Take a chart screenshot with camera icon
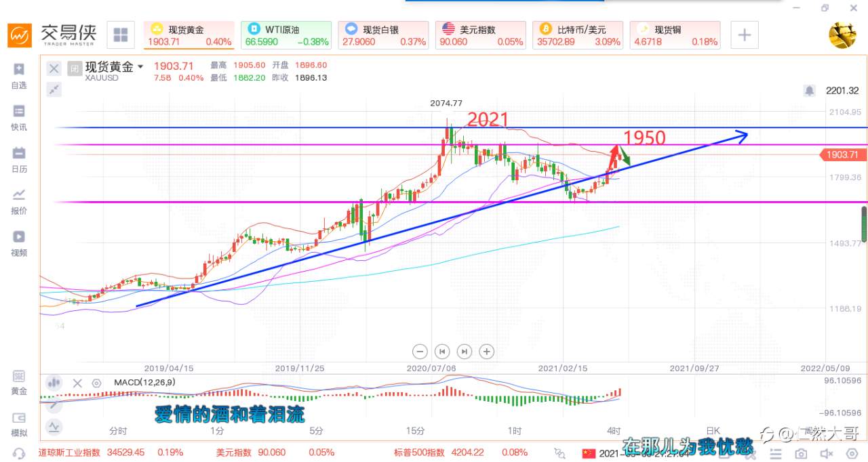 [x=801, y=453]
